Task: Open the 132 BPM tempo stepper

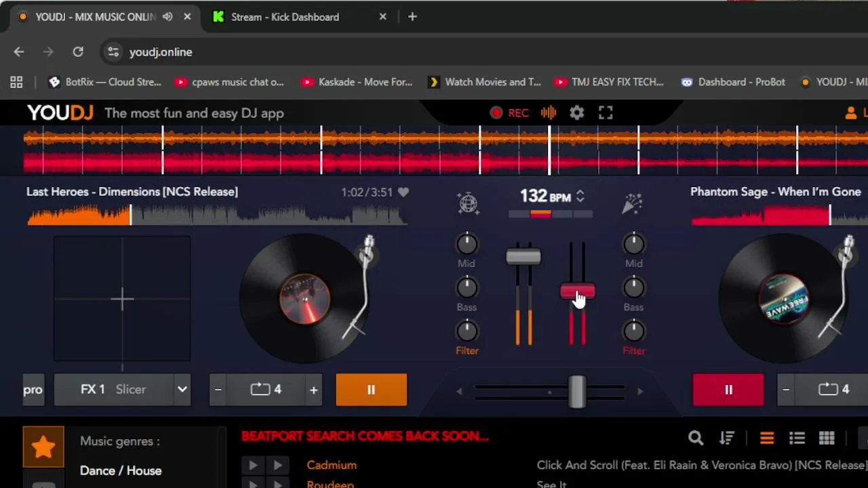Action: tap(580, 197)
